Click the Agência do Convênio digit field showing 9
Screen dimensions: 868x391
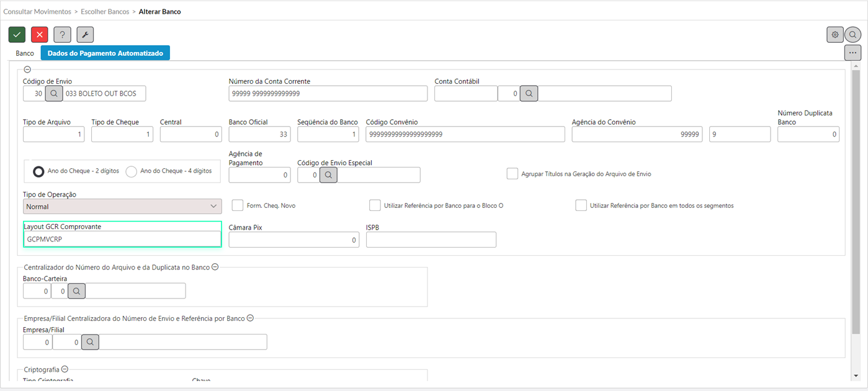tap(740, 134)
